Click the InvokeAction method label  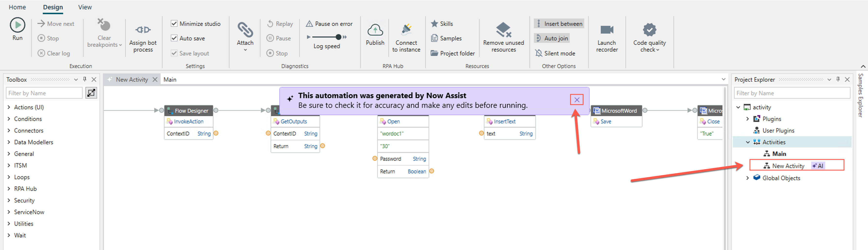click(x=188, y=121)
